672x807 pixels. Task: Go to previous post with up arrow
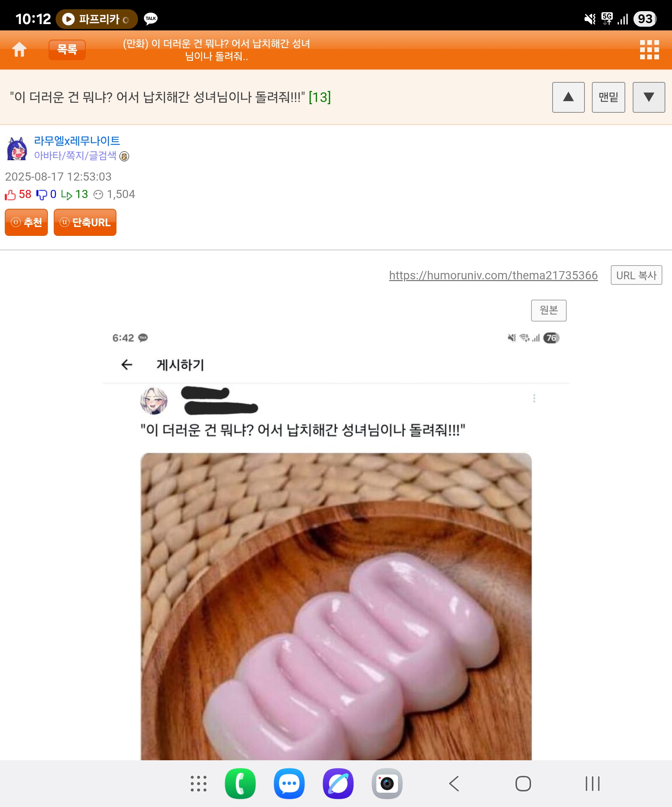[568, 97]
